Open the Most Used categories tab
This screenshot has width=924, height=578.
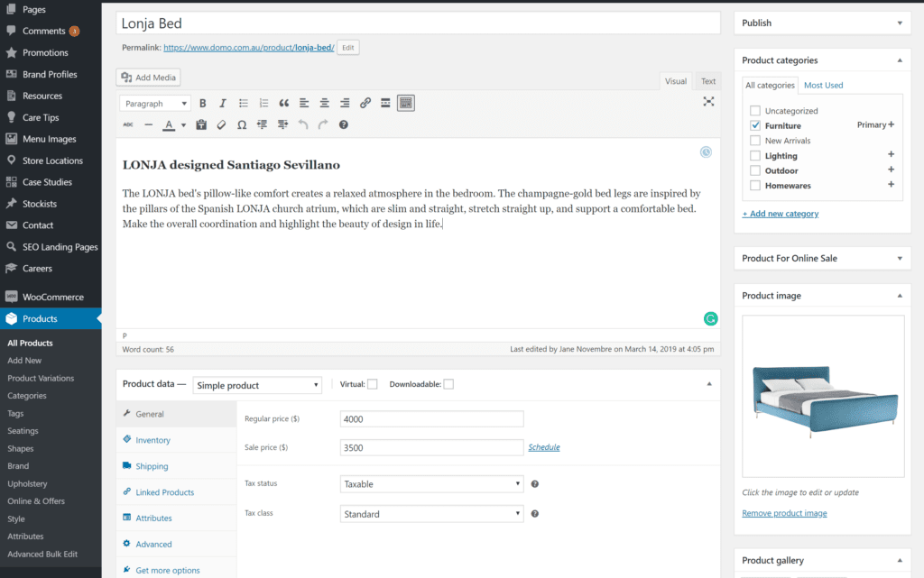pos(823,86)
